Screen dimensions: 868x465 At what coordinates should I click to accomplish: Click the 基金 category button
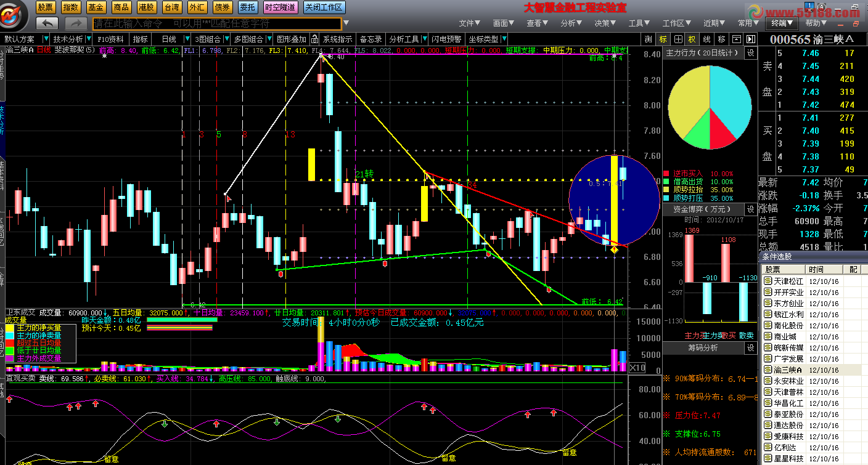click(x=96, y=7)
